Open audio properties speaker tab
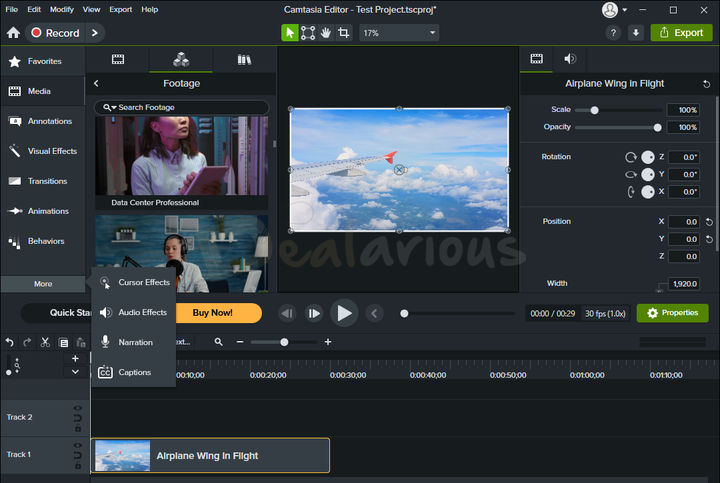 click(x=570, y=59)
